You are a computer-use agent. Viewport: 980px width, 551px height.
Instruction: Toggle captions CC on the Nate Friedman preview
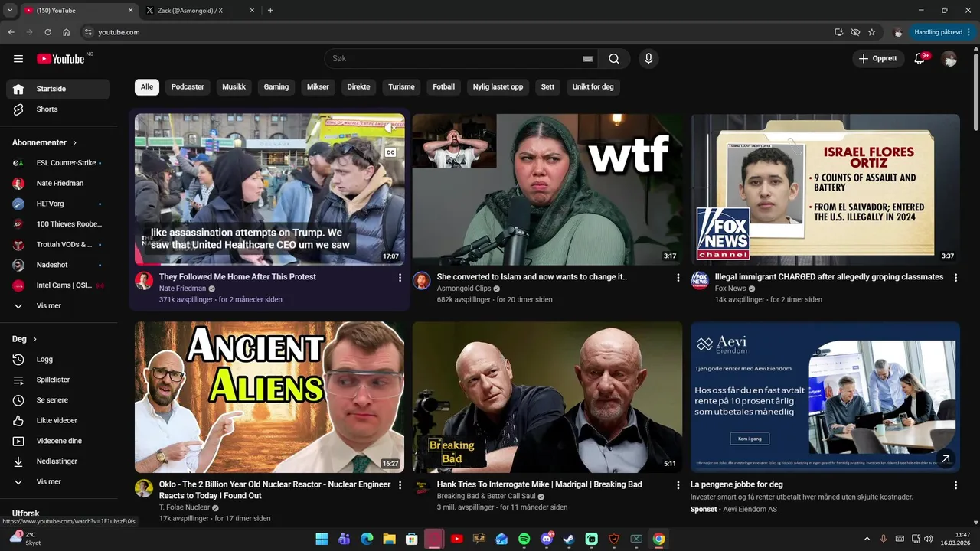coord(390,152)
